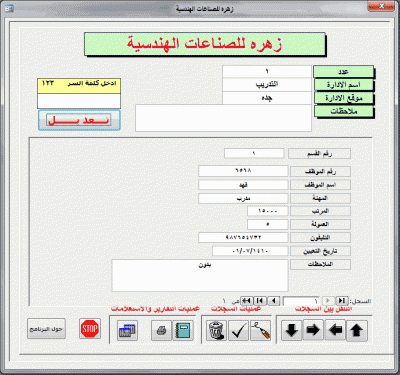
Task: Click the رقم القسم value field
Action: click(254, 153)
